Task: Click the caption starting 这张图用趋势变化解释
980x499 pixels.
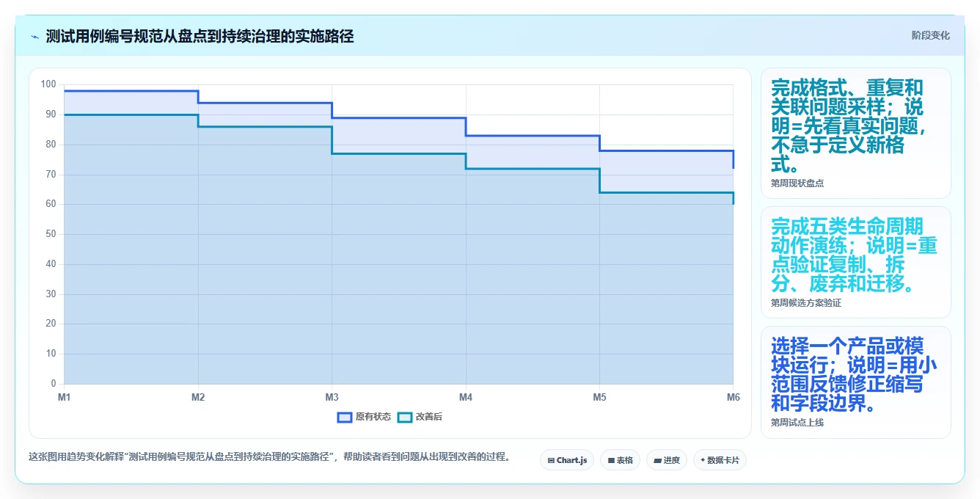Action: click(269, 456)
